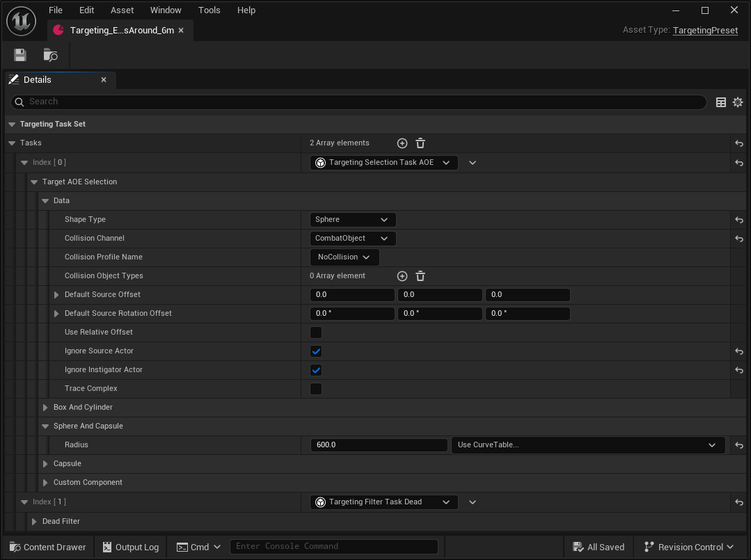Focus the Enter Console Command field

[x=334, y=547]
